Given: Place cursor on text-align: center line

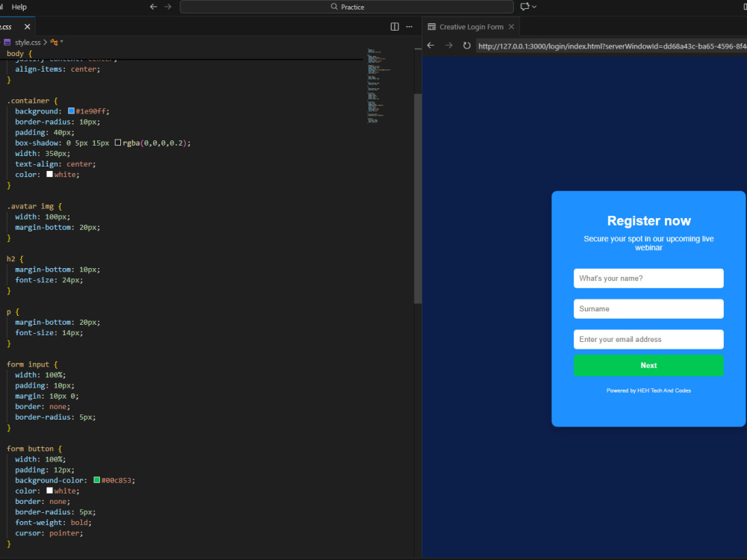Looking at the screenshot, I should (x=55, y=164).
